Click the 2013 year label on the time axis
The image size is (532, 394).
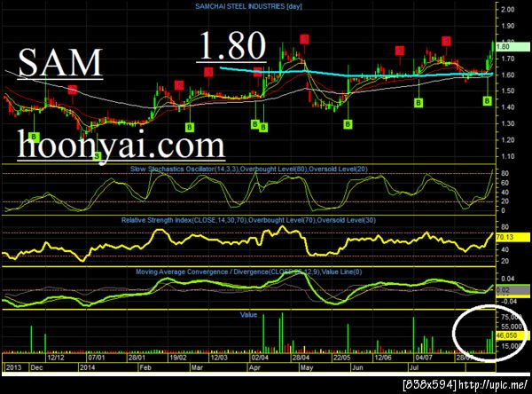click(x=13, y=367)
